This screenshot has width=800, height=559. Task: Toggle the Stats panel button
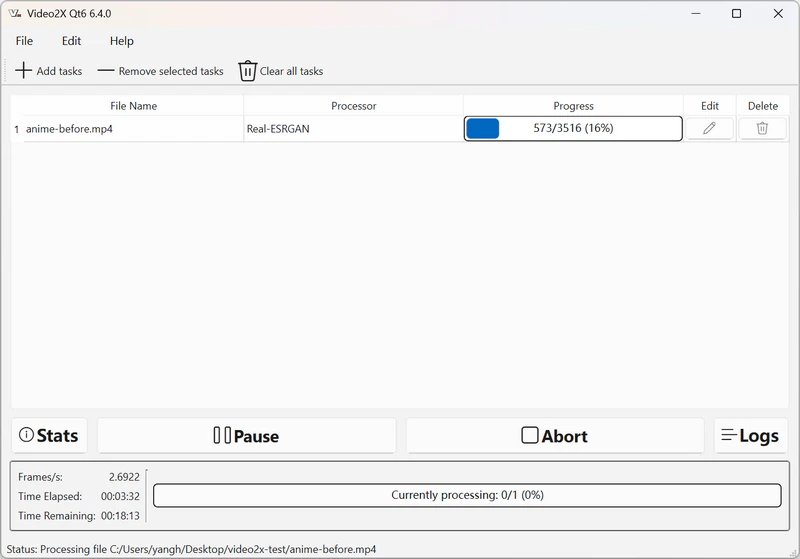[49, 436]
